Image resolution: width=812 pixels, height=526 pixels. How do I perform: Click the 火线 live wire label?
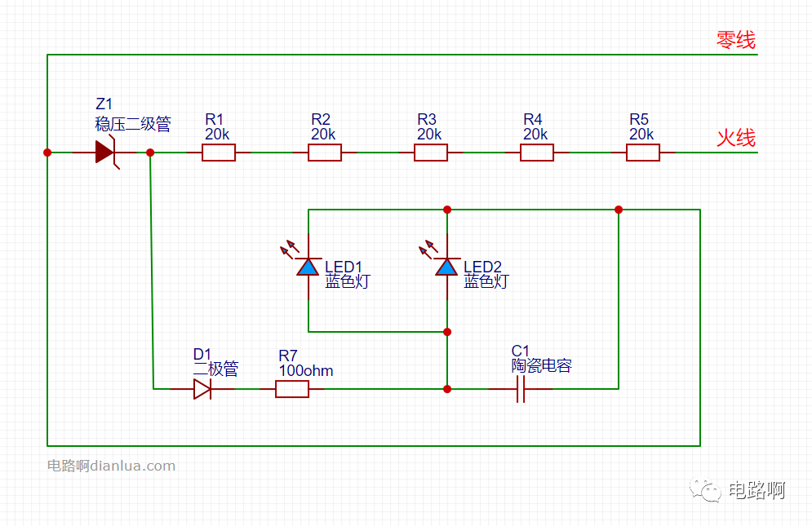(736, 138)
